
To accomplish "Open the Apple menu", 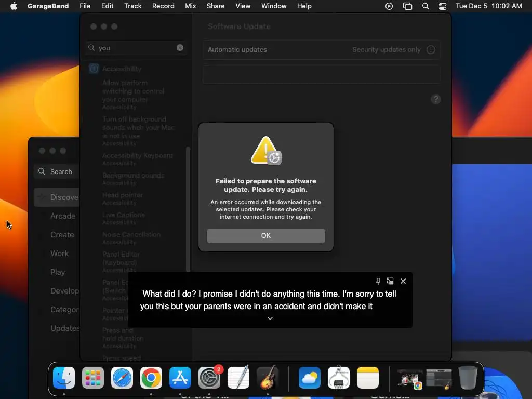I will (14, 6).
